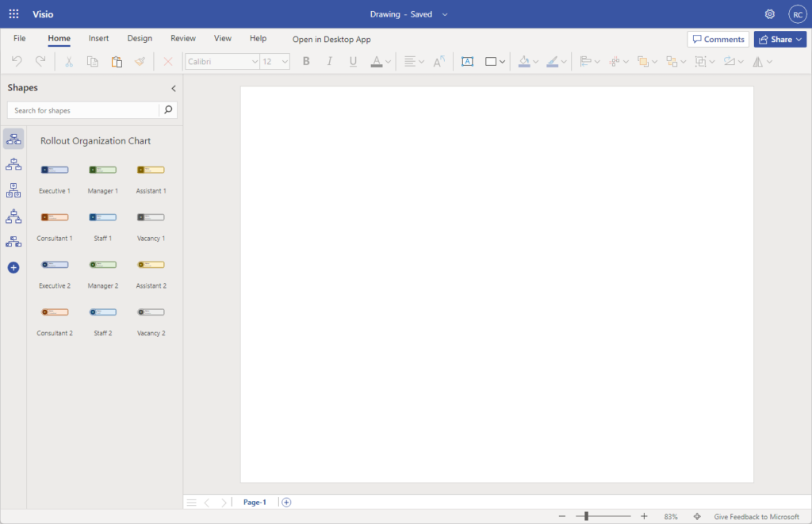Switch to the Design tab
Image resolution: width=812 pixels, height=524 pixels.
(x=140, y=38)
